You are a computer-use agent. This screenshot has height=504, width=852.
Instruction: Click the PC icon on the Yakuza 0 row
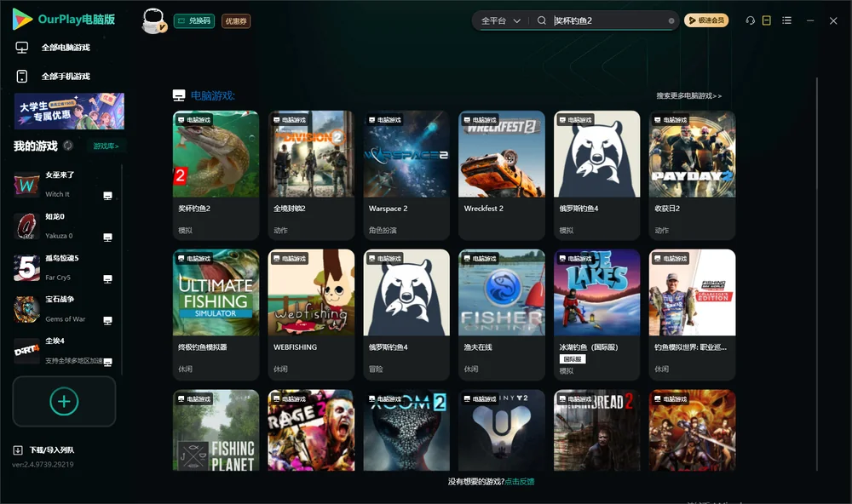[x=107, y=238]
